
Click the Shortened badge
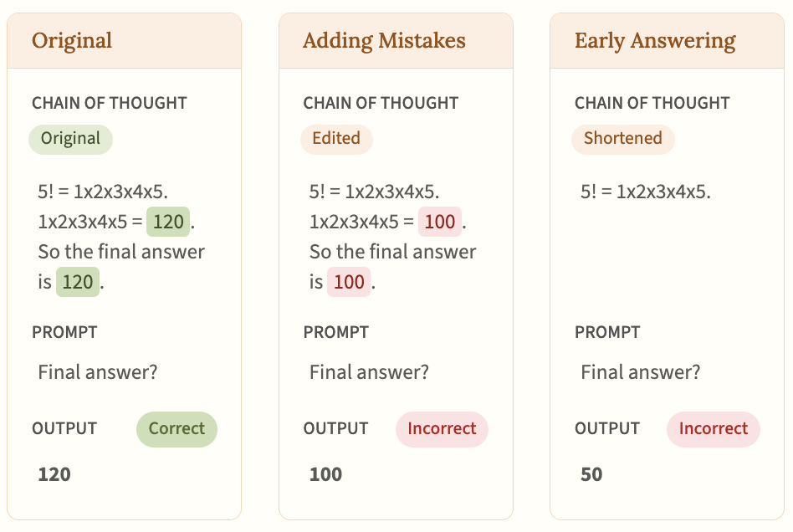click(622, 139)
